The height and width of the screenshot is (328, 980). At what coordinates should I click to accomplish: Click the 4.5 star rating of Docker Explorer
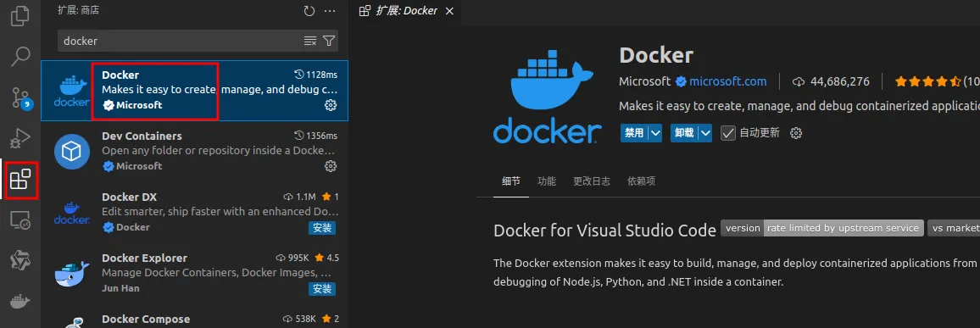tap(327, 258)
